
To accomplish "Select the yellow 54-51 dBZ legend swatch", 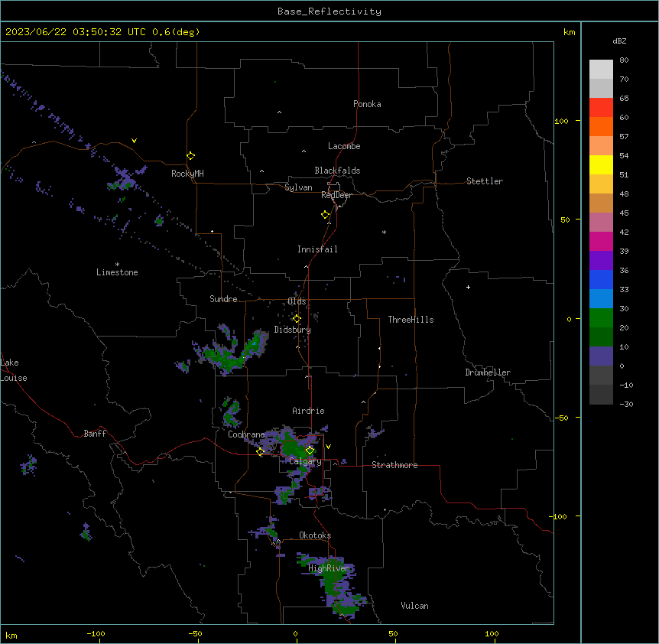I will [x=601, y=164].
